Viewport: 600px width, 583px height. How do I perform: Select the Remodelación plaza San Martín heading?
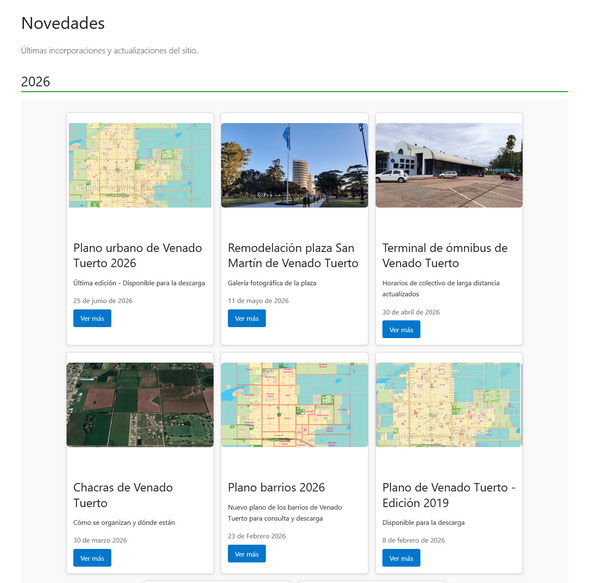[x=293, y=256]
